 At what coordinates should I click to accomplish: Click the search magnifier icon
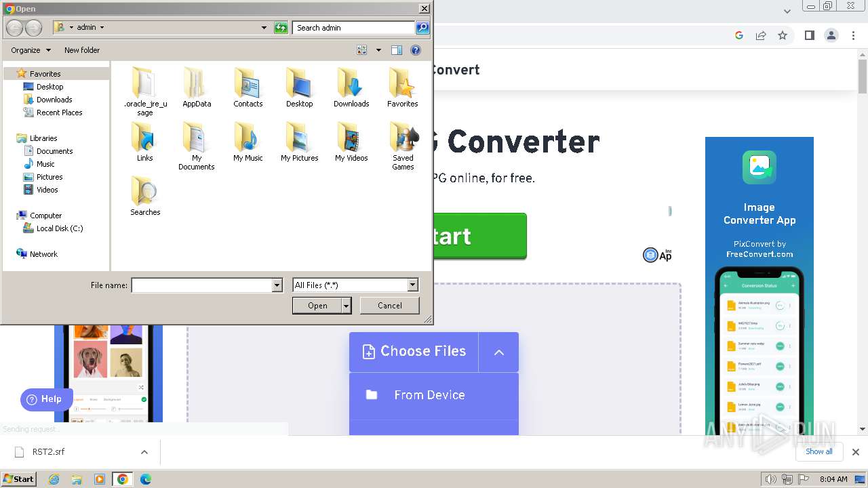pyautogui.click(x=422, y=28)
